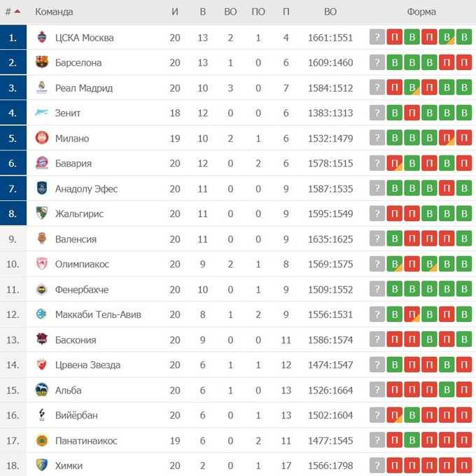
Task: Click the gray question mark in ЦСКА row
Action: (x=377, y=38)
